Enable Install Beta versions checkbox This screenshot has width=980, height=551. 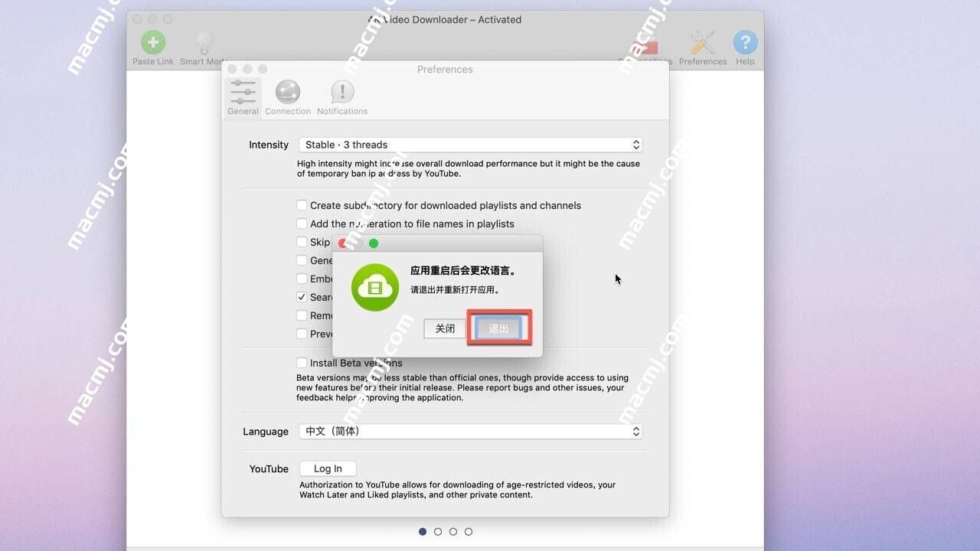tap(302, 363)
